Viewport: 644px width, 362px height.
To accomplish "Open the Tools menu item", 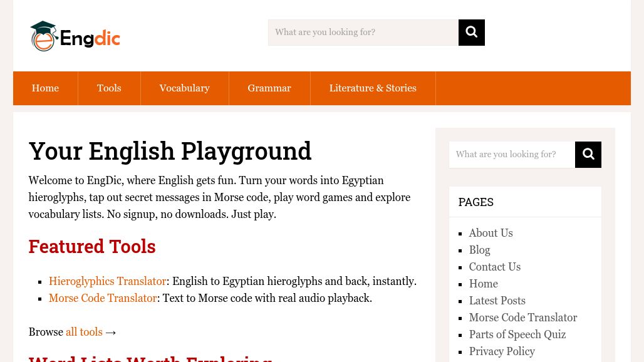I will [x=109, y=88].
